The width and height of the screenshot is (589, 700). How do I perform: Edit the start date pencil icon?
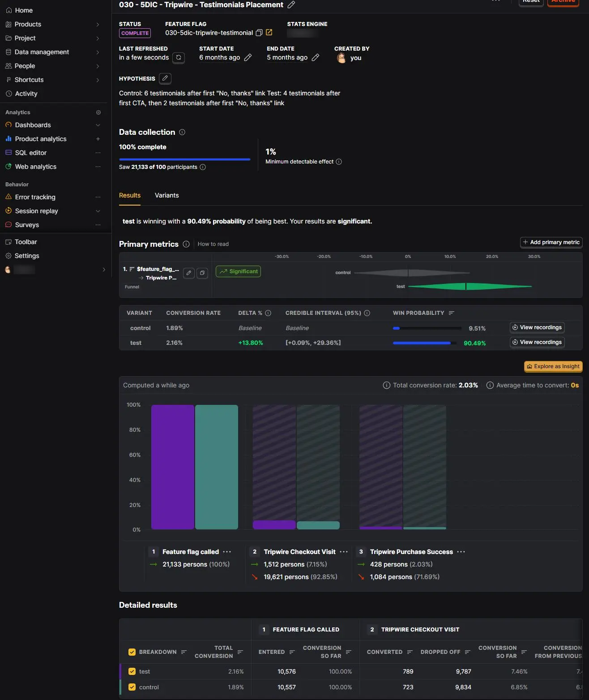pyautogui.click(x=248, y=57)
